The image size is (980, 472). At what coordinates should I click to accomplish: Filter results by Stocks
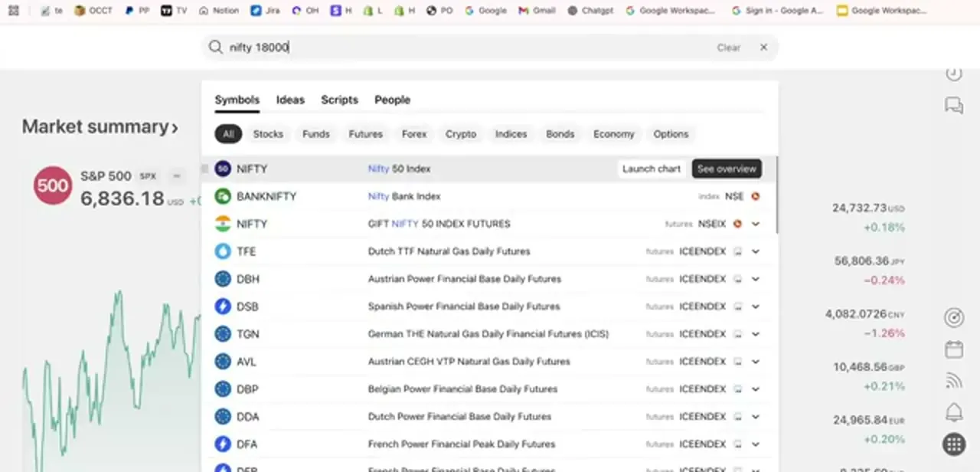(x=268, y=134)
